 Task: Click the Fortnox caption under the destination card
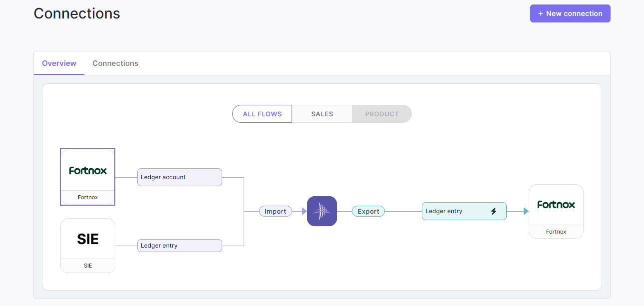[x=556, y=232]
